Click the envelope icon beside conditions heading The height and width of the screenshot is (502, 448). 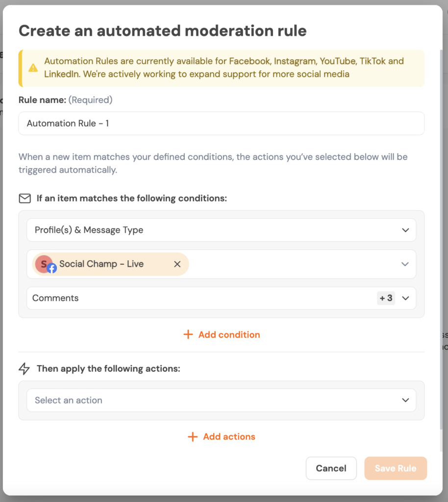coord(25,199)
